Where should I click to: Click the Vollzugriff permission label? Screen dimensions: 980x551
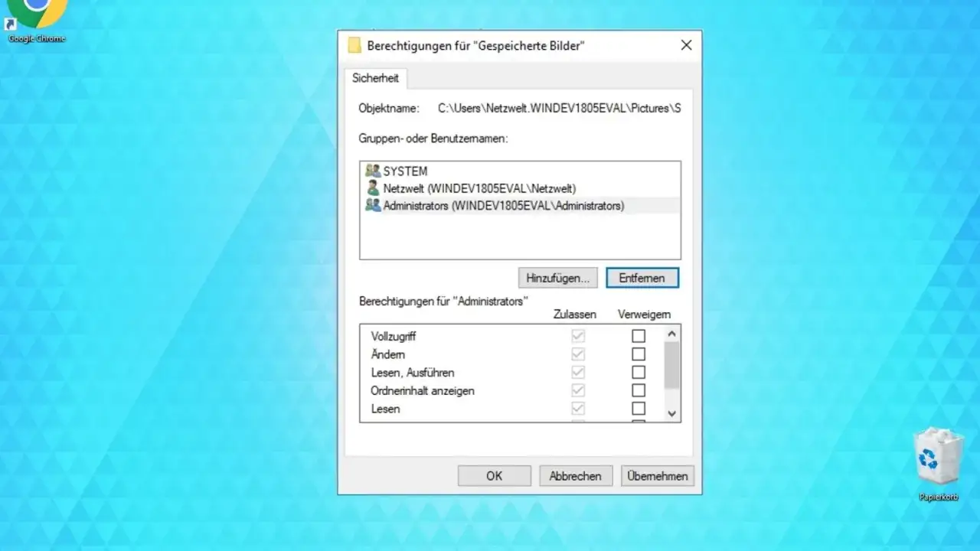coord(394,337)
